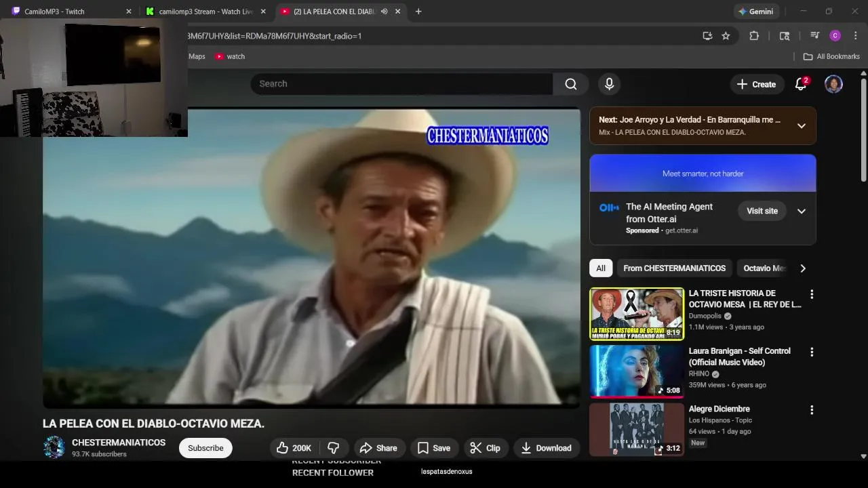The width and height of the screenshot is (868, 488).
Task: Open the Chrome media controls icon
Action: tap(815, 36)
